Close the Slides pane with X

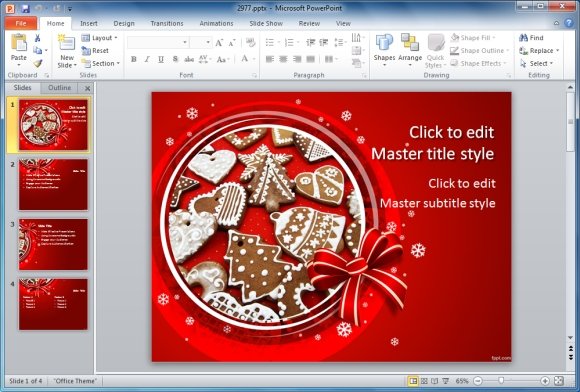[87, 88]
